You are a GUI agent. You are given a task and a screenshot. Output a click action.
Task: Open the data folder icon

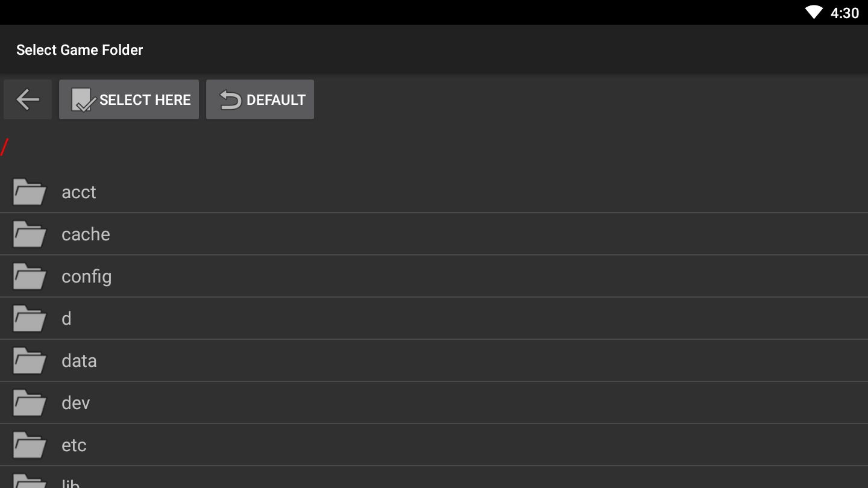(x=30, y=360)
